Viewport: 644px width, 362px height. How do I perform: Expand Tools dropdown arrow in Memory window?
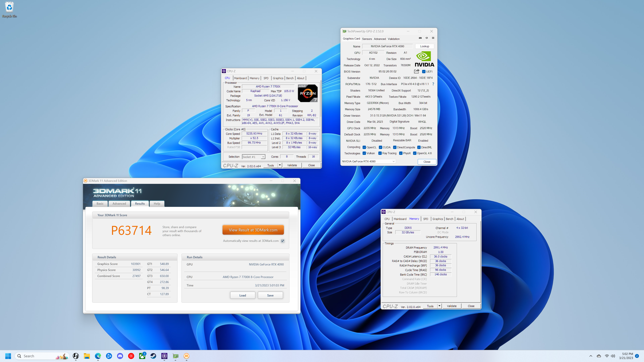pos(439,306)
